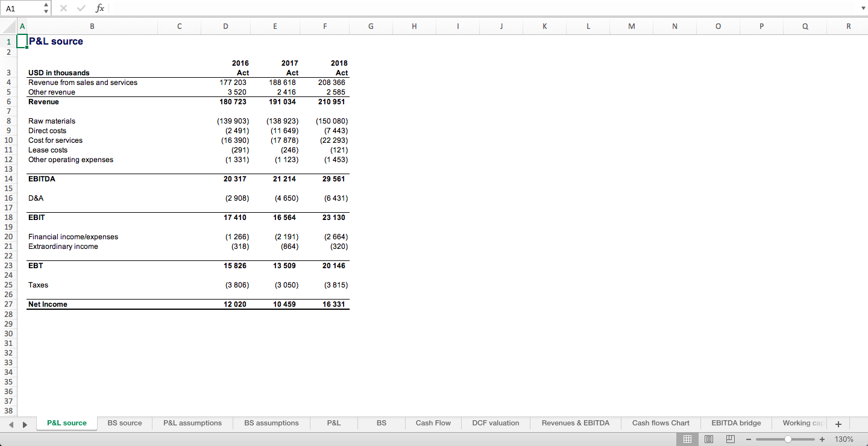The image size is (868, 446).
Task: Select column D header
Action: point(225,26)
